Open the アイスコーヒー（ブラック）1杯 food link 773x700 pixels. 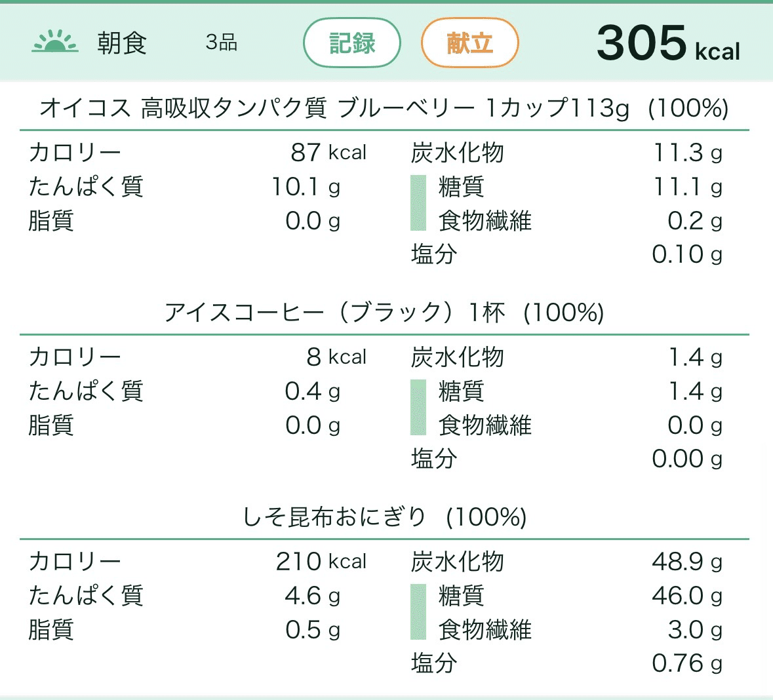pyautogui.click(x=386, y=313)
